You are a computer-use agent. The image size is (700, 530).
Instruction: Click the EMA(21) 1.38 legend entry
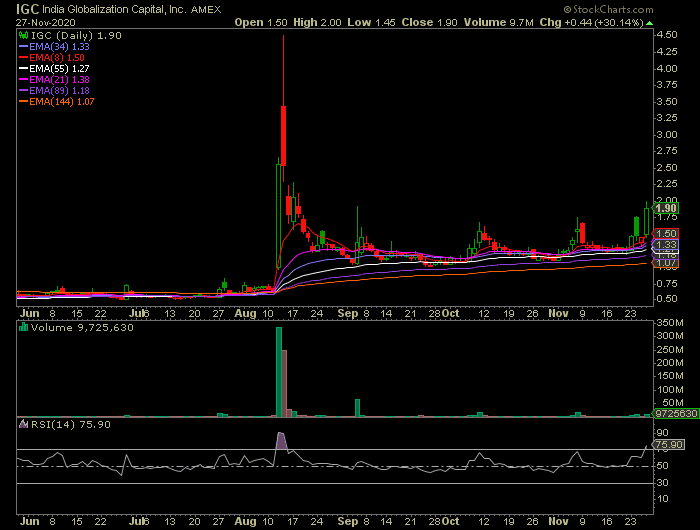pos(54,79)
